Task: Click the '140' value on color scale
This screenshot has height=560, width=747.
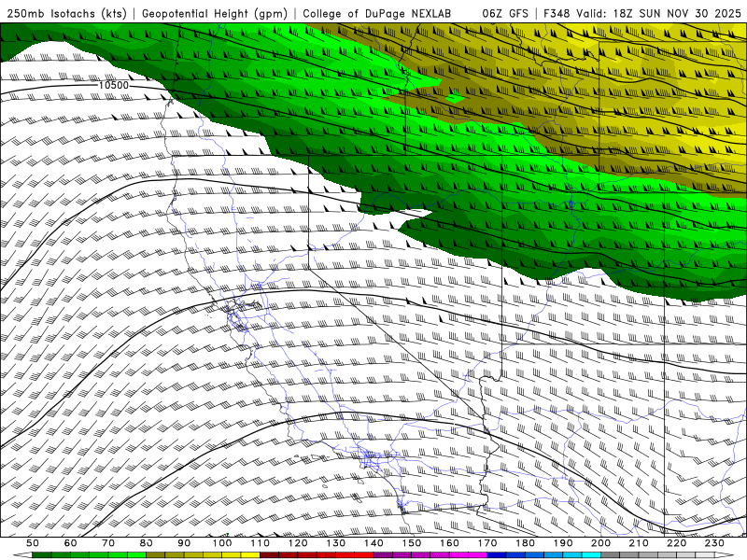Action: pyautogui.click(x=373, y=543)
